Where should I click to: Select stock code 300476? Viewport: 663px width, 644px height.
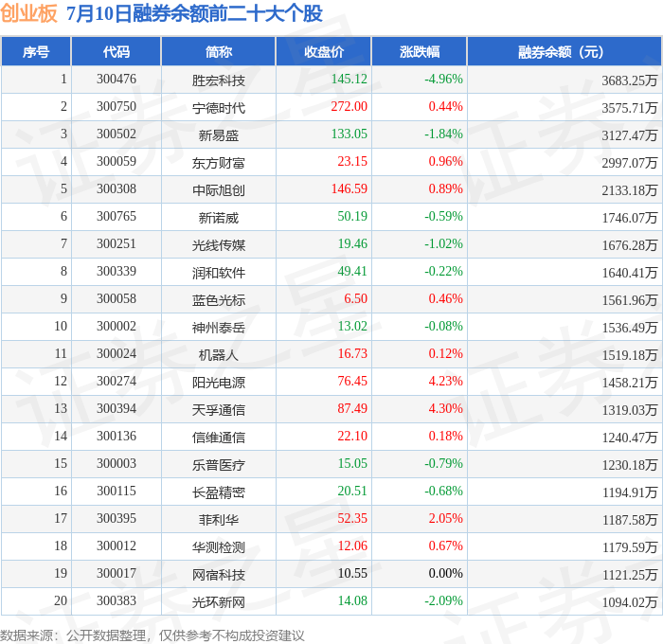tap(116, 79)
